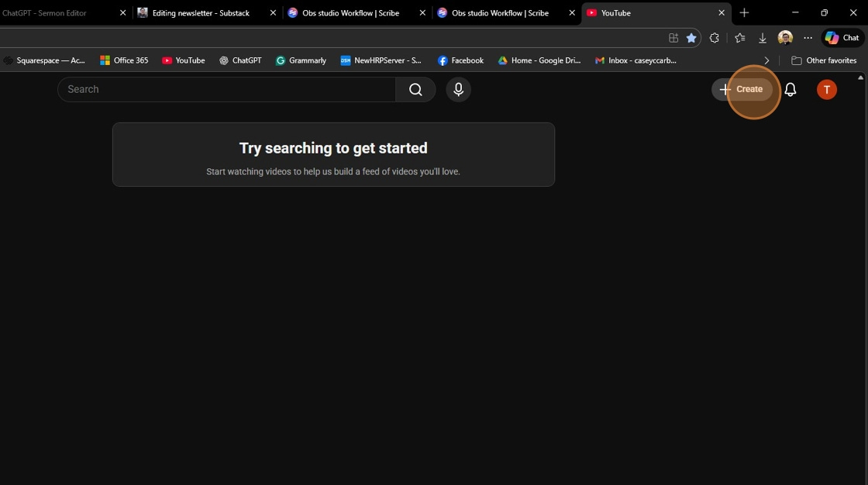Image resolution: width=868 pixels, height=485 pixels.
Task: Close the second Obs studio Workflow tab
Action: 572,12
